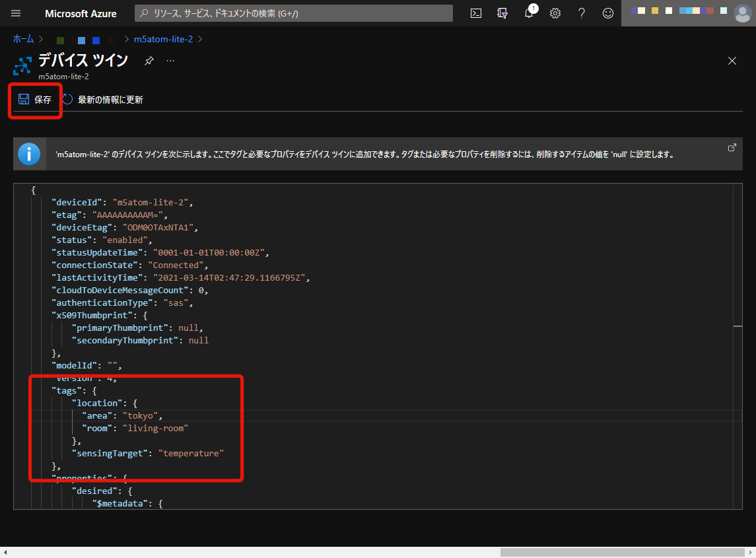Click the Device Twin icon beside the title
The height and width of the screenshot is (558, 756).
(22, 66)
